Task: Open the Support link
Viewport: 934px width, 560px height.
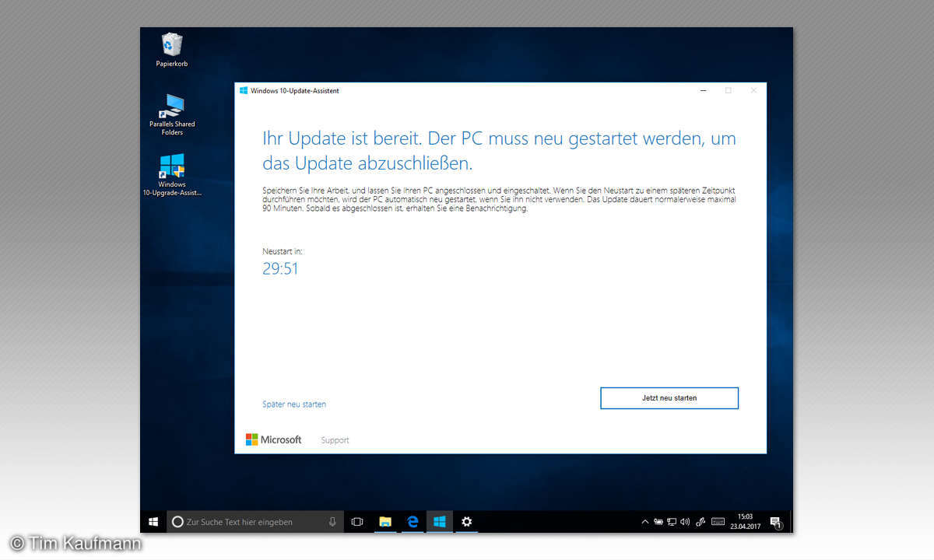Action: pos(335,440)
